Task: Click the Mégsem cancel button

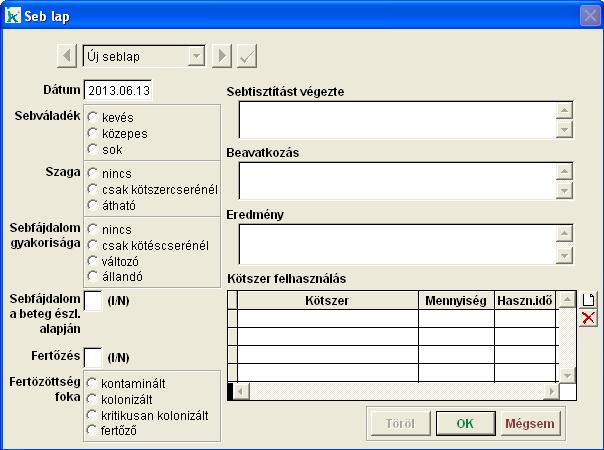Action: tap(530, 423)
